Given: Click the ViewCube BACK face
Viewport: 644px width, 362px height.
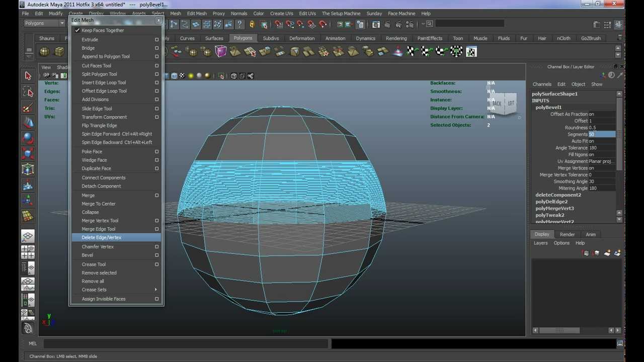Looking at the screenshot, I should [x=497, y=104].
